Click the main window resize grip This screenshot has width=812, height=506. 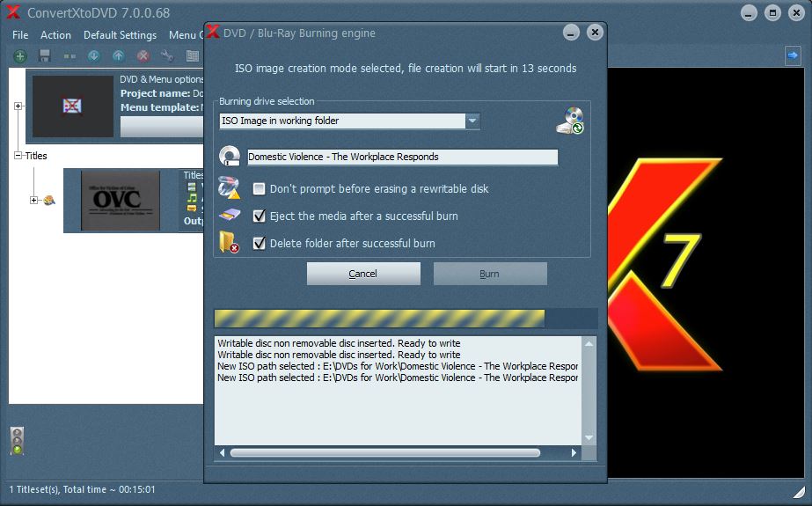click(799, 491)
